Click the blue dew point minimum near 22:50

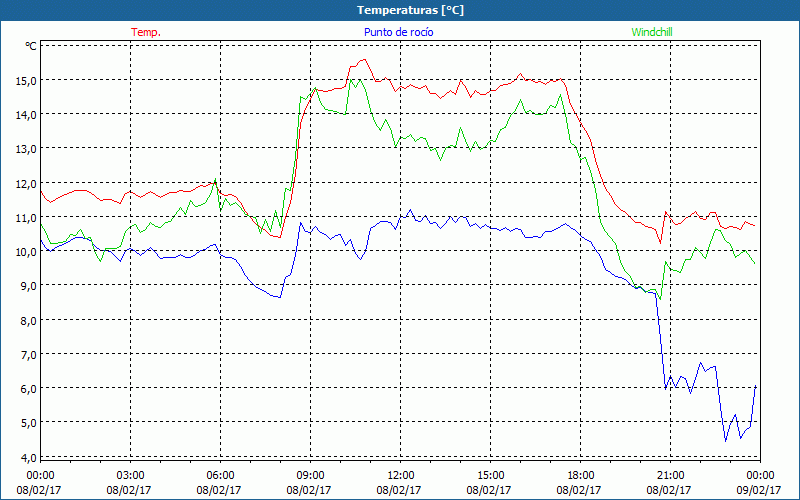click(x=726, y=441)
